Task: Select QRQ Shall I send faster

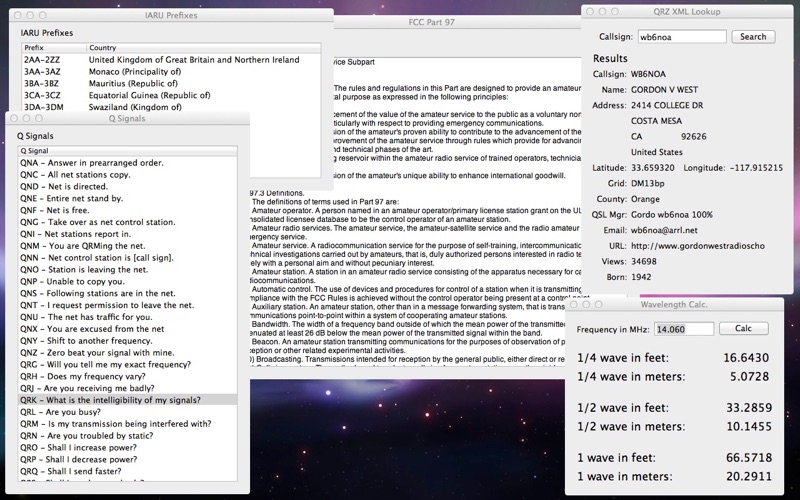Action: tap(128, 471)
